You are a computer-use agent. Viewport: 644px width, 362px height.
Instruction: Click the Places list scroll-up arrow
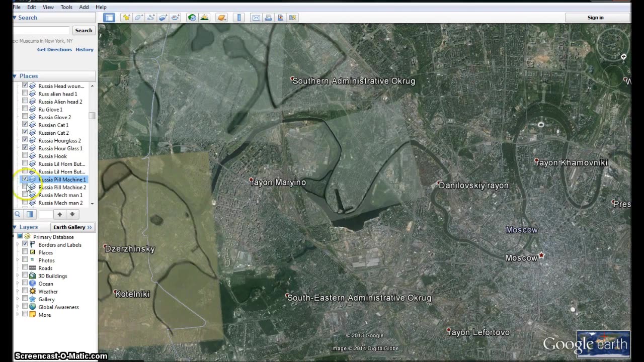click(92, 86)
